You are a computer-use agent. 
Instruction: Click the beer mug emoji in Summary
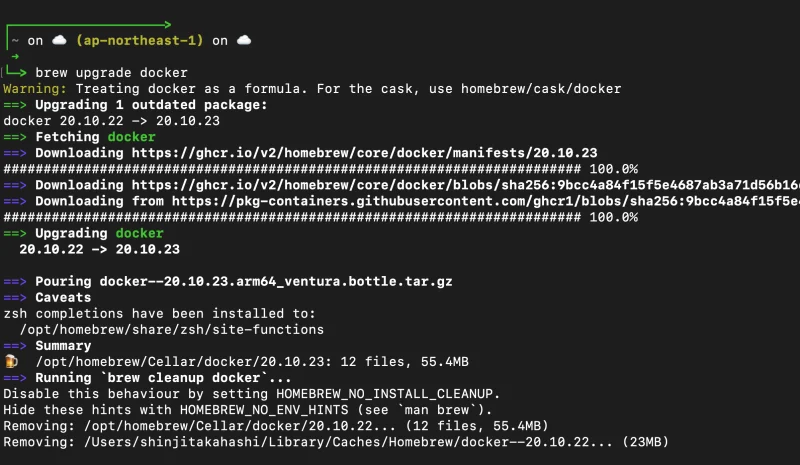point(11,361)
